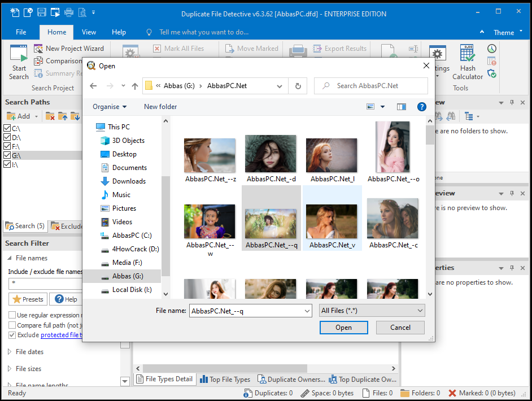Screen dimensions: 532x401
Task: Remove search path with red X folder icon
Action: pyautogui.click(x=50, y=116)
